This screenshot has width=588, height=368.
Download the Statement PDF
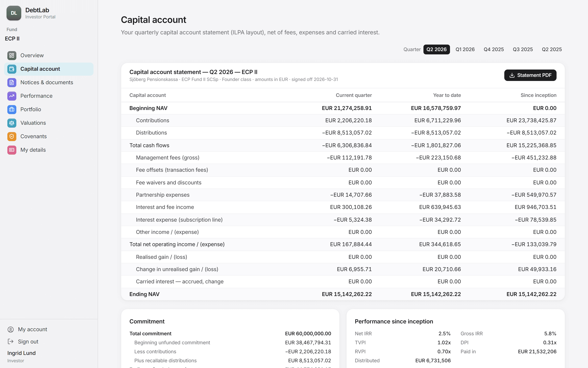[x=530, y=75]
